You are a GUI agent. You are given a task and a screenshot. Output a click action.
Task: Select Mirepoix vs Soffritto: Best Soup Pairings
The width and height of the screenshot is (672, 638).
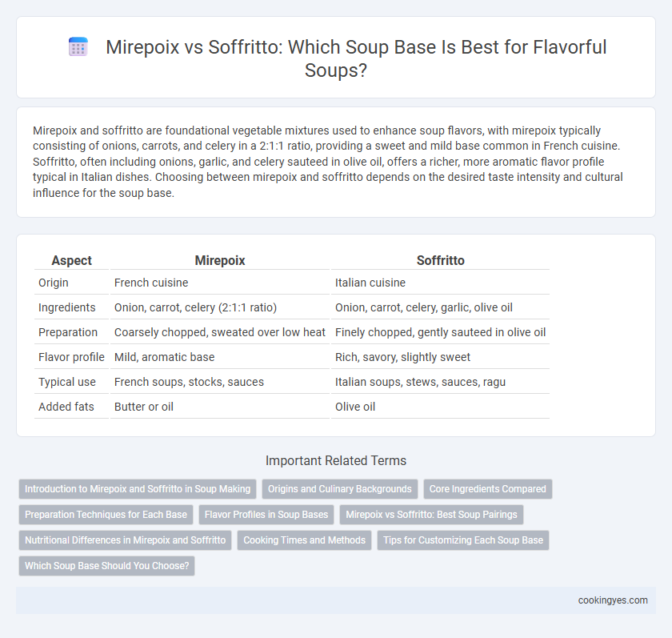click(x=431, y=515)
